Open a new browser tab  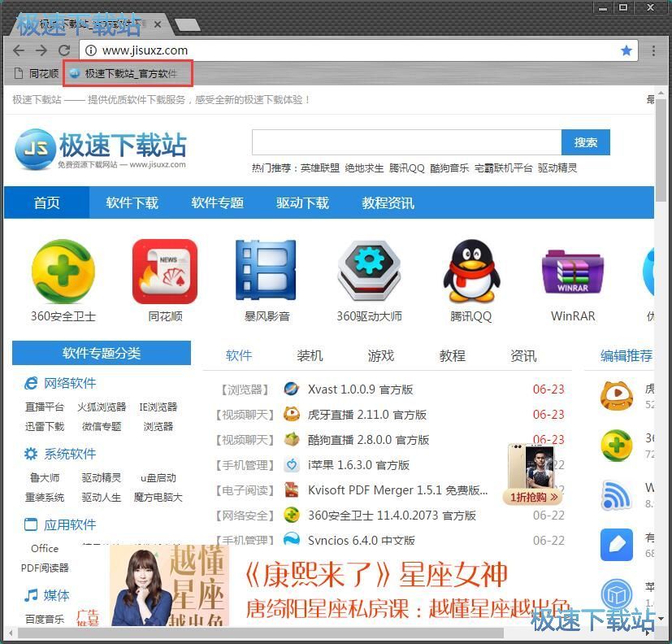[x=187, y=25]
